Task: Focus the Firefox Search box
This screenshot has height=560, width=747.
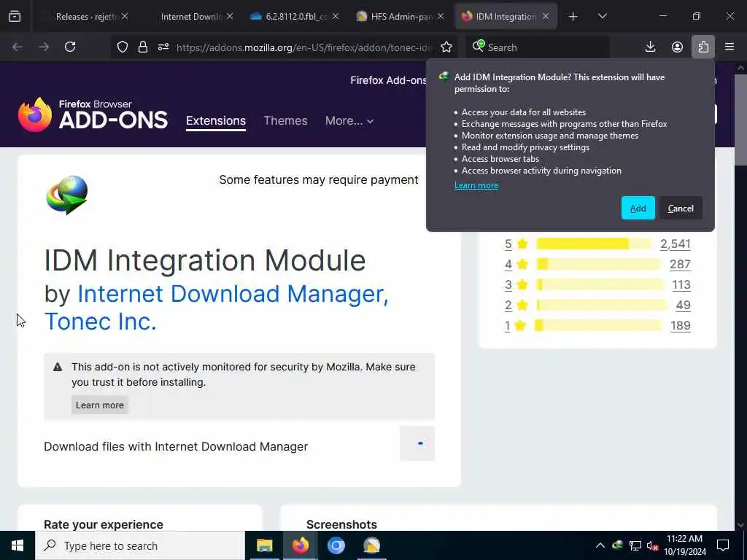Action: click(x=538, y=47)
